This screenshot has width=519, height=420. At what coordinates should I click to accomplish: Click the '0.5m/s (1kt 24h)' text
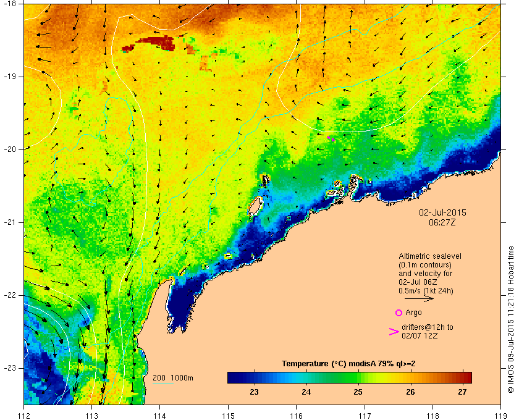[x=426, y=291]
